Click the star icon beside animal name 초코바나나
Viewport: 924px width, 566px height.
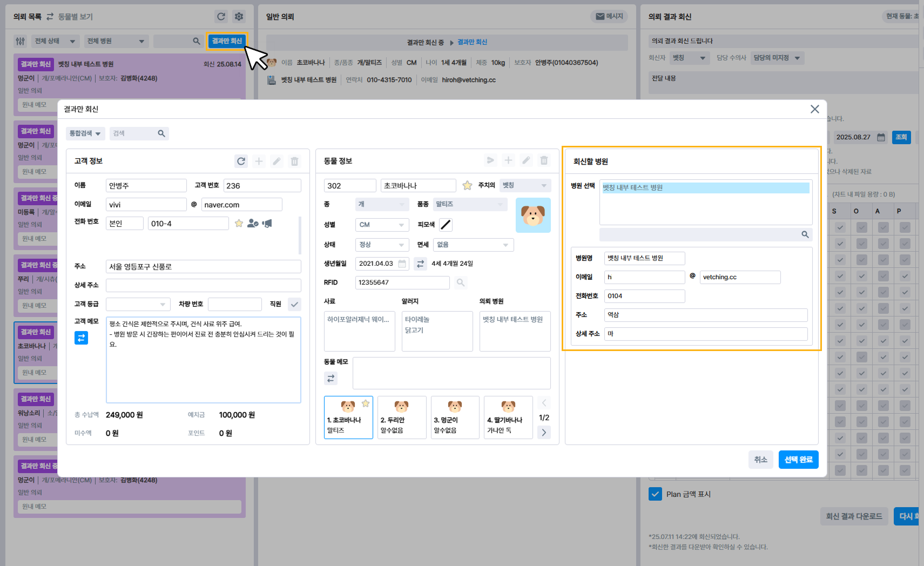(x=467, y=185)
